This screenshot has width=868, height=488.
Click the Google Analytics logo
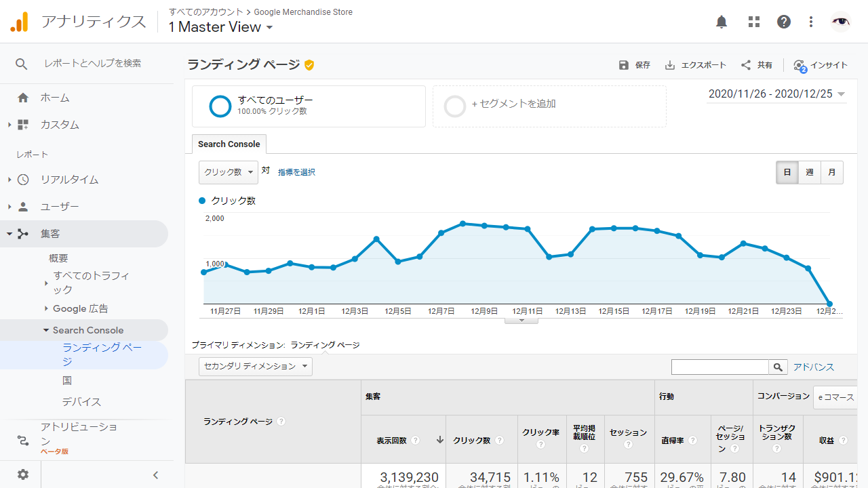(20, 22)
